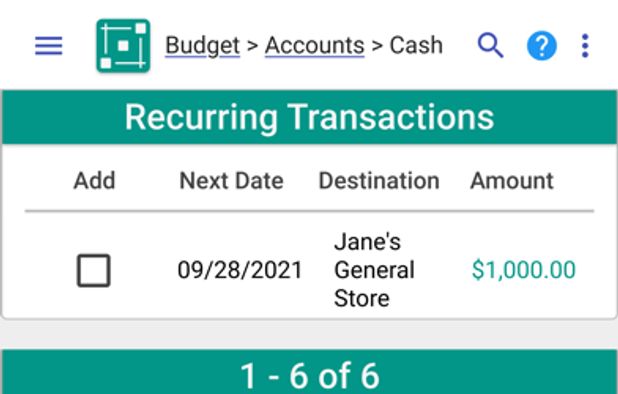Image resolution: width=618 pixels, height=394 pixels.
Task: Click the 1 - 6 of 6 pagination bar
Action: tap(309, 372)
